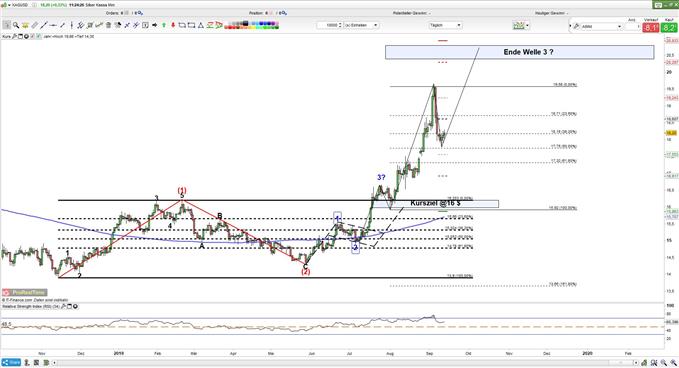Toggle the first checkbox in Kurs panel header
Viewport: 679px width, 368px height.
pyautogui.click(x=32, y=36)
